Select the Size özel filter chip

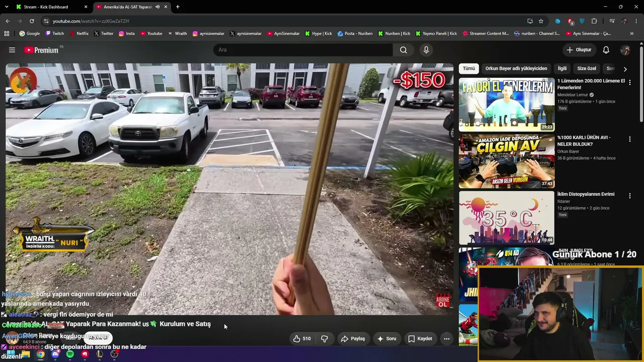[x=587, y=68]
